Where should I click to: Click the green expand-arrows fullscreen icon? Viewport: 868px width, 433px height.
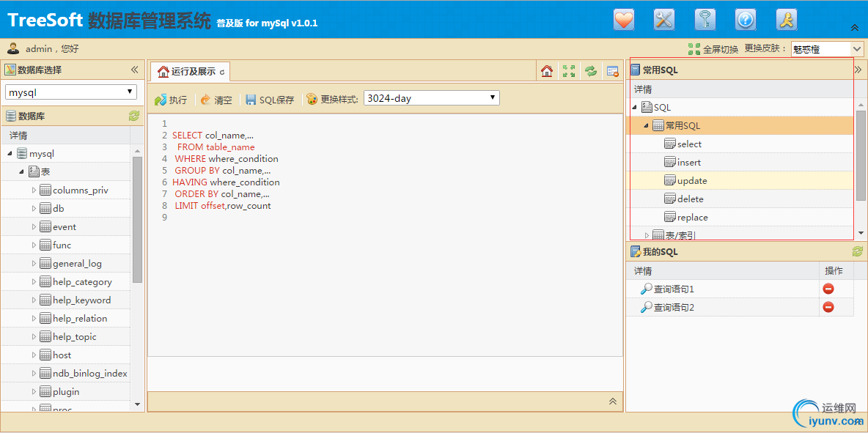coord(568,71)
